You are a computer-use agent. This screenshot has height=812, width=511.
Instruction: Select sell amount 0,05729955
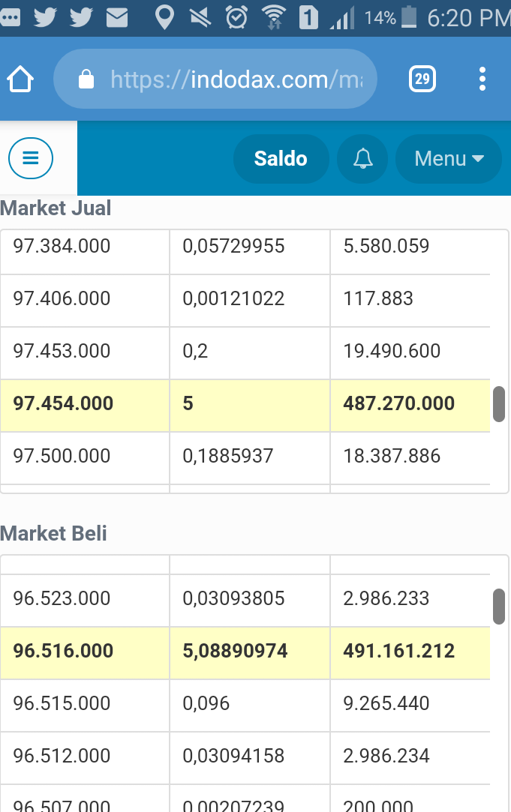pyautogui.click(x=233, y=246)
